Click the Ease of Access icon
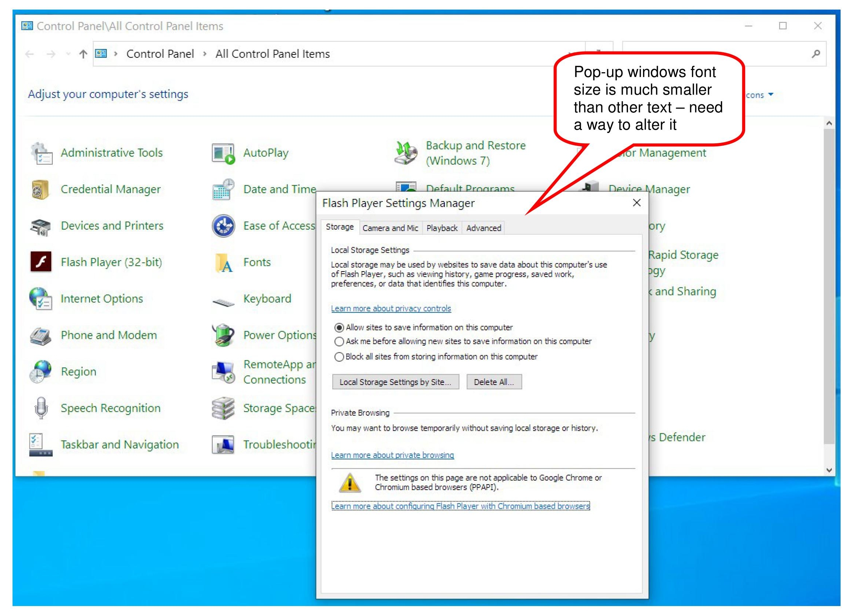Viewport: 852px width, 616px height. [x=224, y=226]
